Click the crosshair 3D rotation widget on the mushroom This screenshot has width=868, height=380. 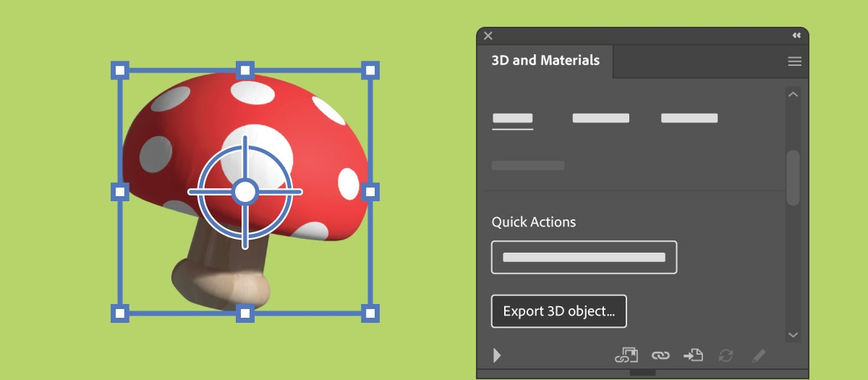(245, 192)
